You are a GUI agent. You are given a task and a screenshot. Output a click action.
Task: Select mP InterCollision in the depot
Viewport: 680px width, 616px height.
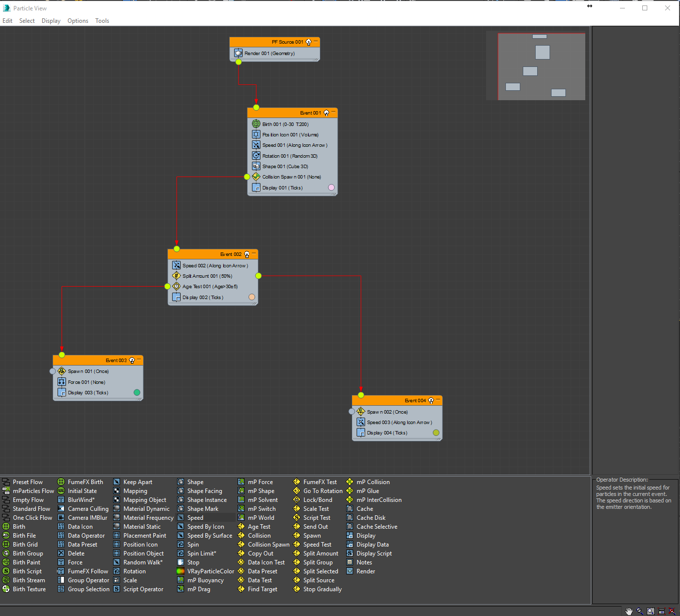pos(379,500)
